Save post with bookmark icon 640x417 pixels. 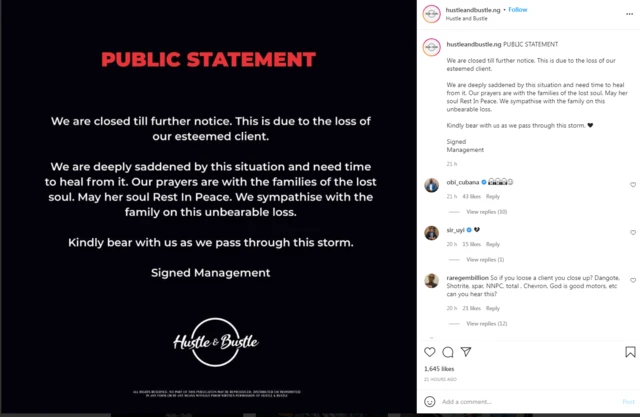(630, 352)
